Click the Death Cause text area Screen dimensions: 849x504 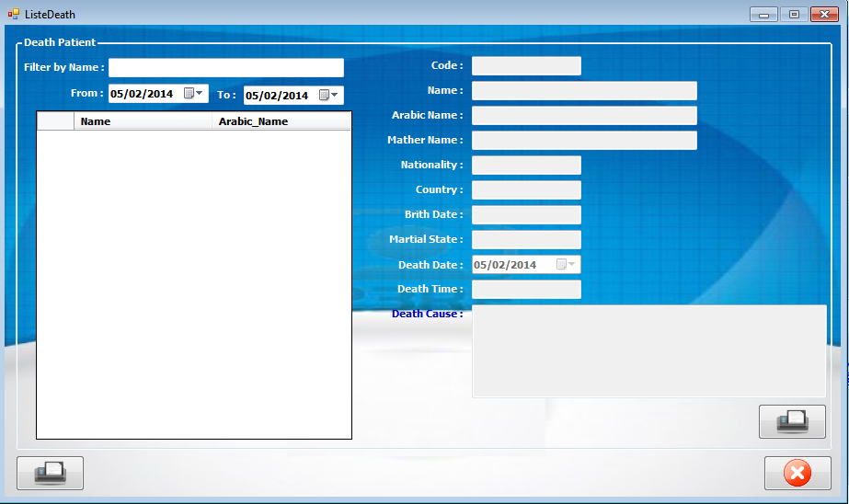(x=649, y=351)
